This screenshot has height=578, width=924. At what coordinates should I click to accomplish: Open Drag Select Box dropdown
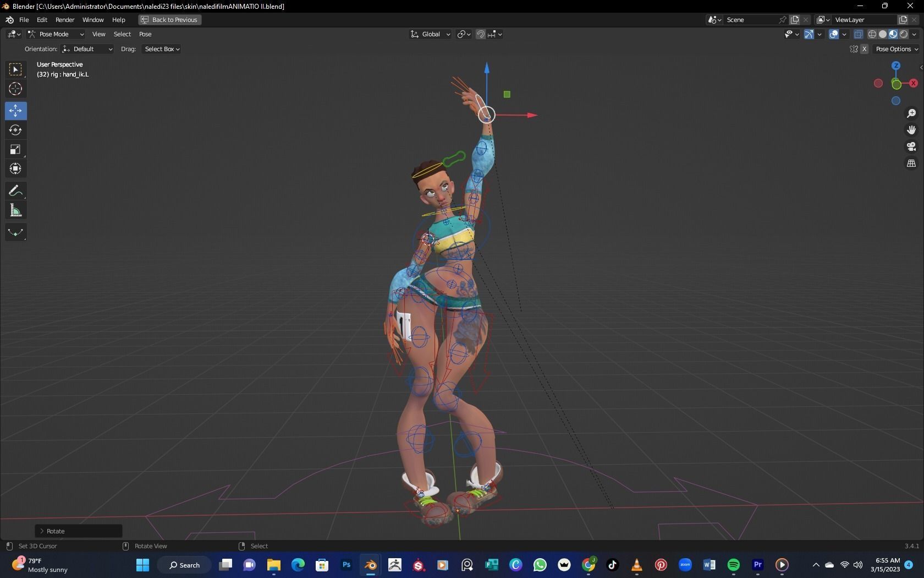[x=161, y=49]
